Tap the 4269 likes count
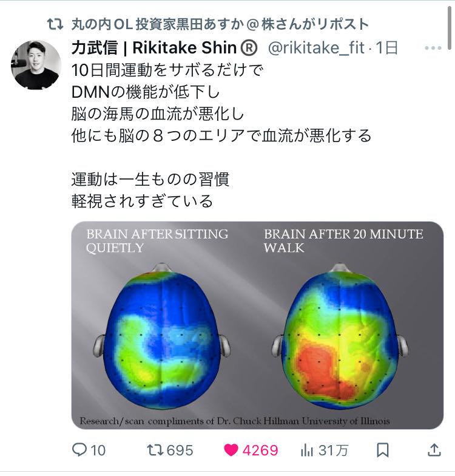 [x=260, y=450]
